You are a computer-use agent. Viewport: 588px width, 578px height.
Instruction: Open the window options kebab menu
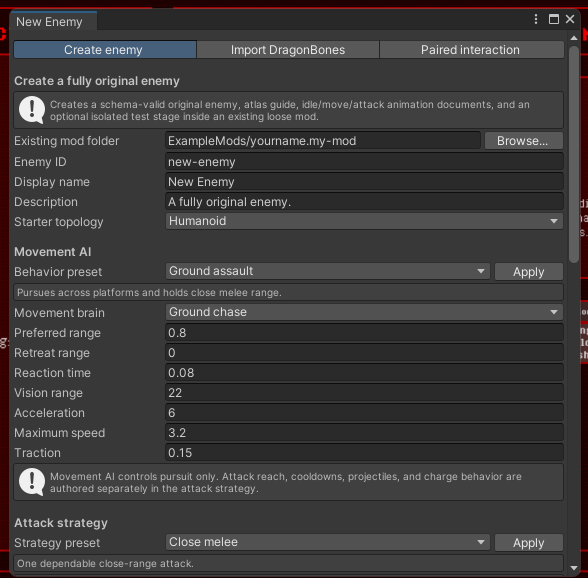tap(536, 19)
